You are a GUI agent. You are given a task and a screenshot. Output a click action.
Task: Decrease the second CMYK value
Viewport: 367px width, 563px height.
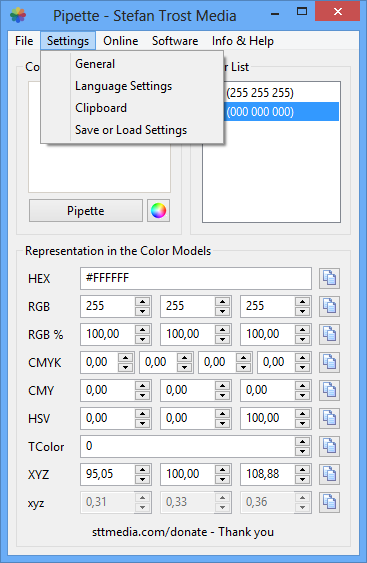[x=185, y=367]
